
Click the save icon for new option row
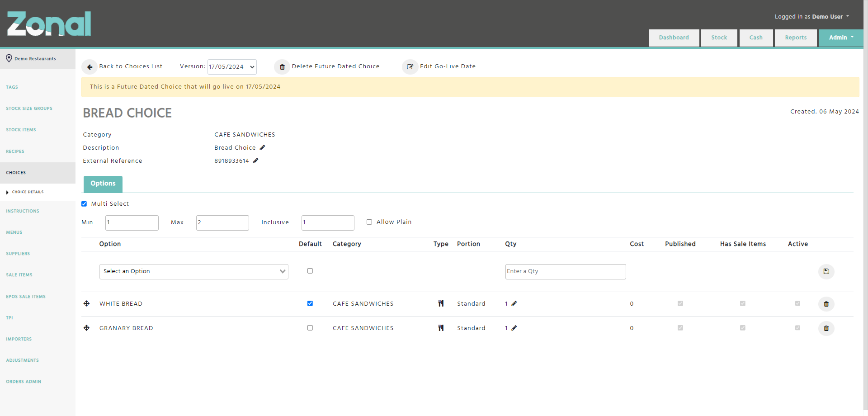click(826, 271)
